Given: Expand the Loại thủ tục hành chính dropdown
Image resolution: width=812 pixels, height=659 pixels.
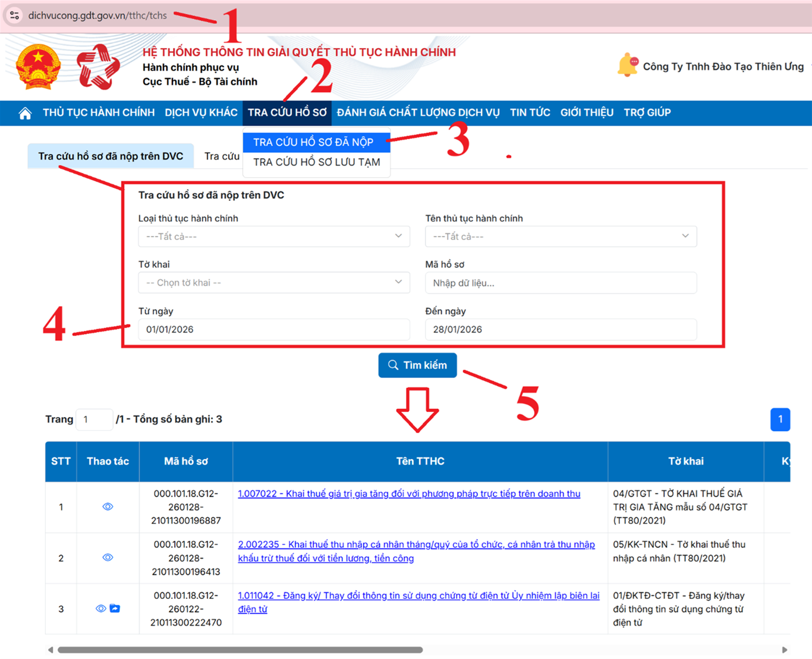Looking at the screenshot, I should [273, 237].
